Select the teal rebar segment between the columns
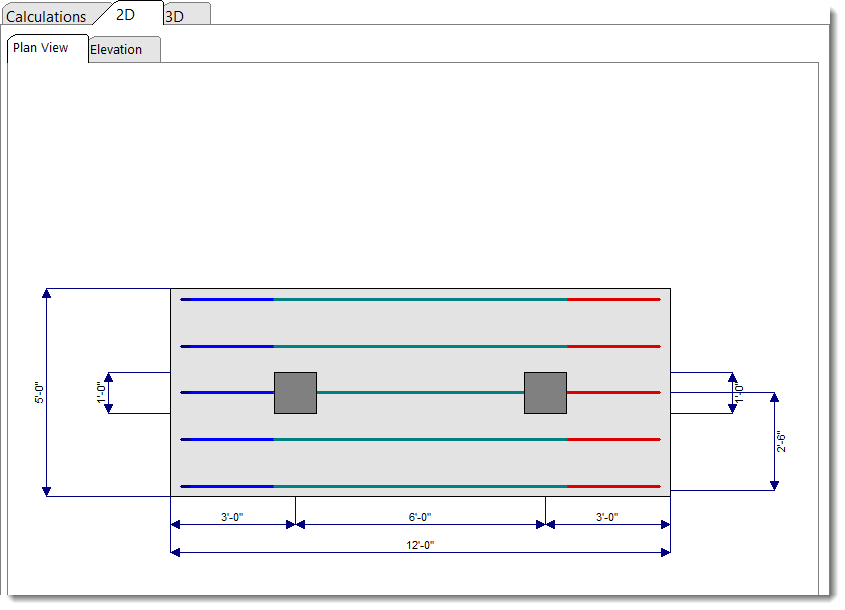 point(420,393)
